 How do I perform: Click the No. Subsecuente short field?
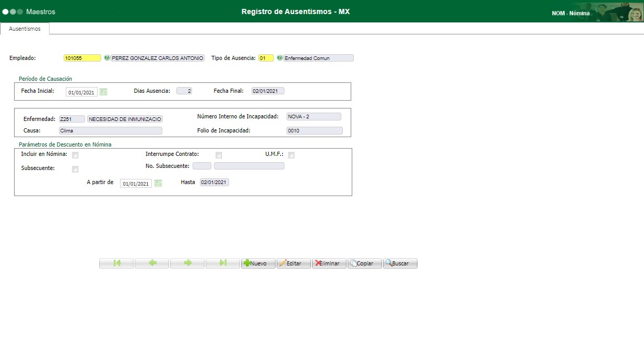[202, 166]
